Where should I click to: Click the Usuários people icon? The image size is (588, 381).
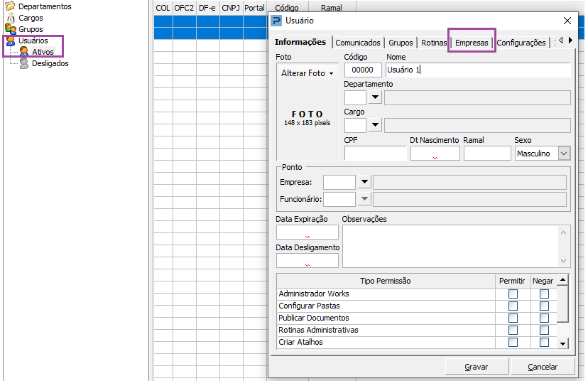[x=10, y=41]
